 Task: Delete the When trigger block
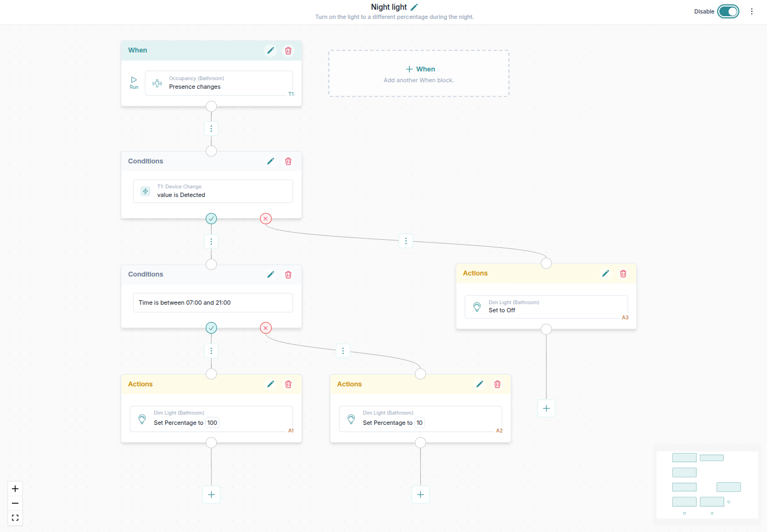288,51
